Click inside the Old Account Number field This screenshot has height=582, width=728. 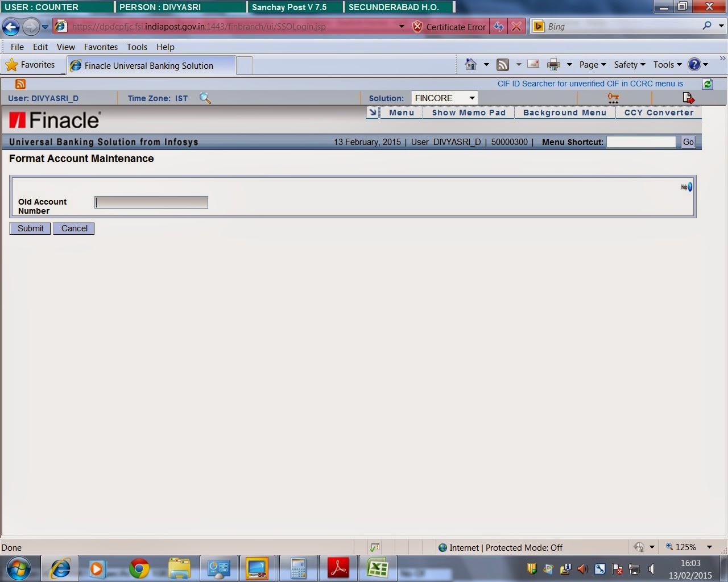[x=151, y=202]
